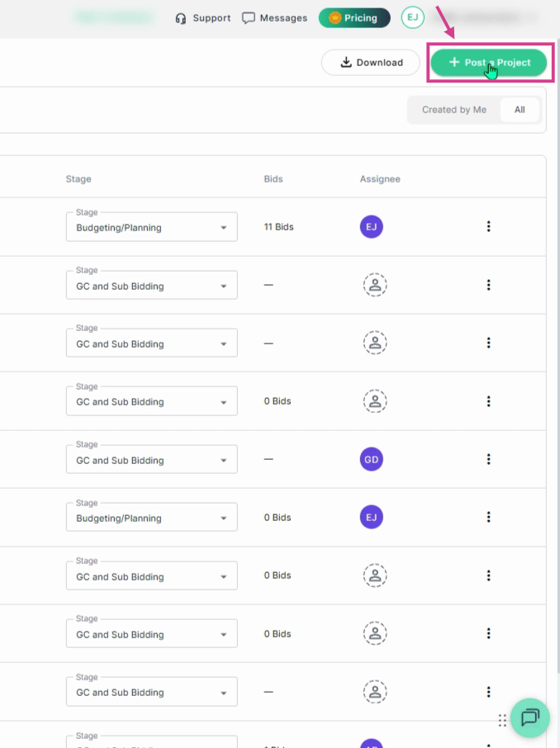The image size is (560, 748).
Task: Open Stage dropdown in the third table row
Action: pos(152,343)
